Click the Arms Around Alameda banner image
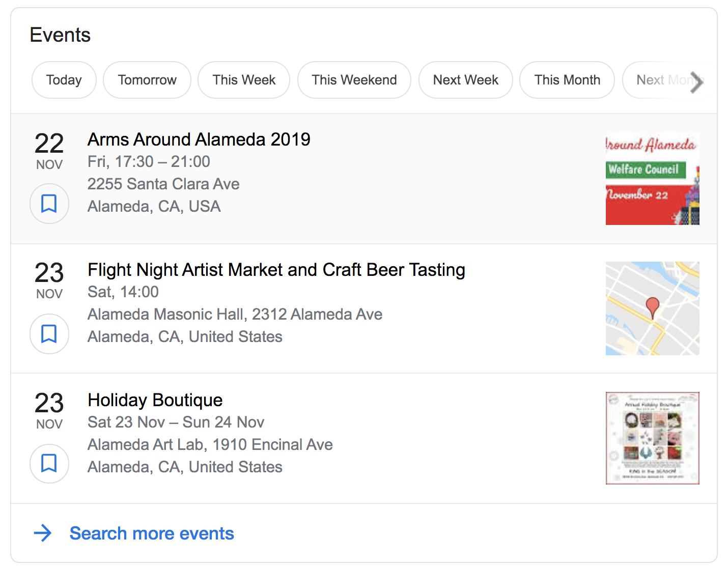This screenshot has height=567, width=728. 652,179
